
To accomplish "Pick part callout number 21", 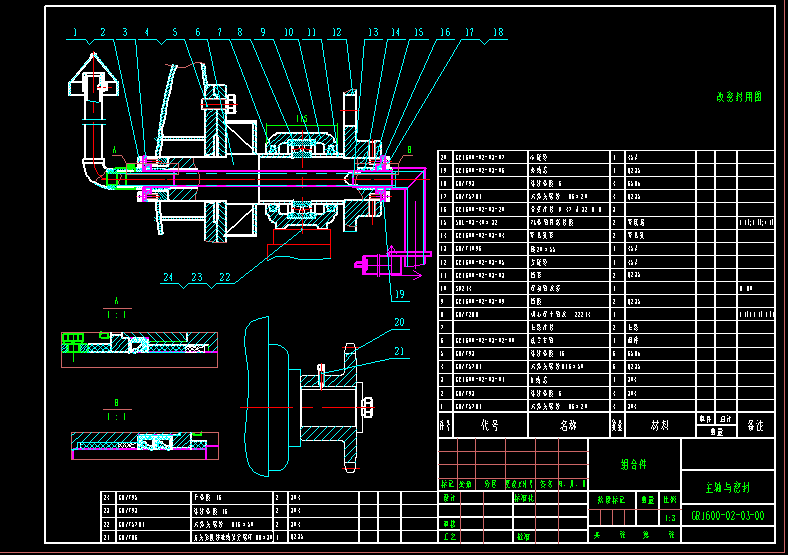I will (x=400, y=351).
